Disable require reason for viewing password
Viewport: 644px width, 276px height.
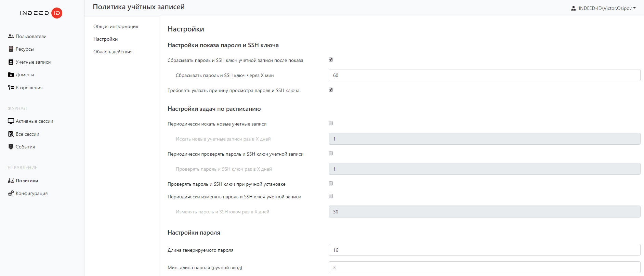point(331,90)
